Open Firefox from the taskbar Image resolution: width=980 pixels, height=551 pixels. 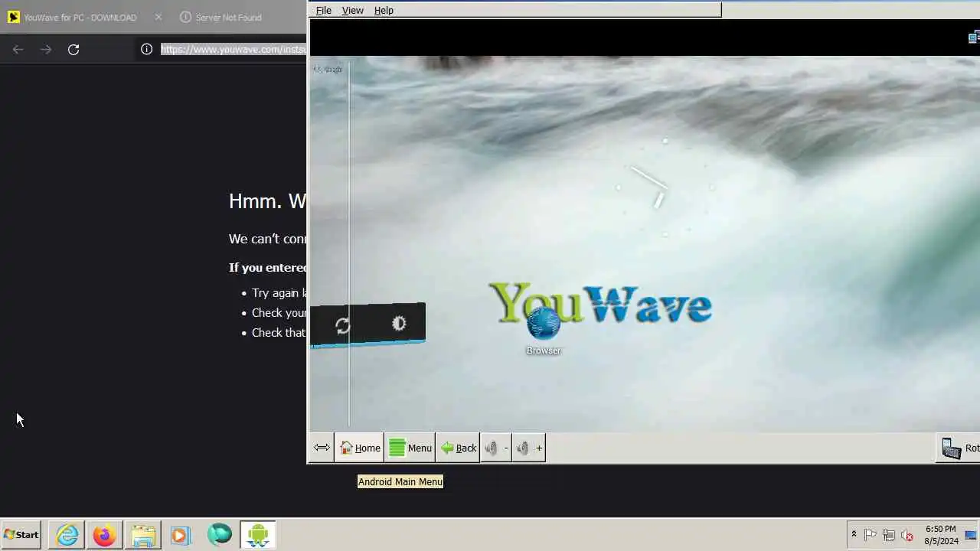point(105,535)
